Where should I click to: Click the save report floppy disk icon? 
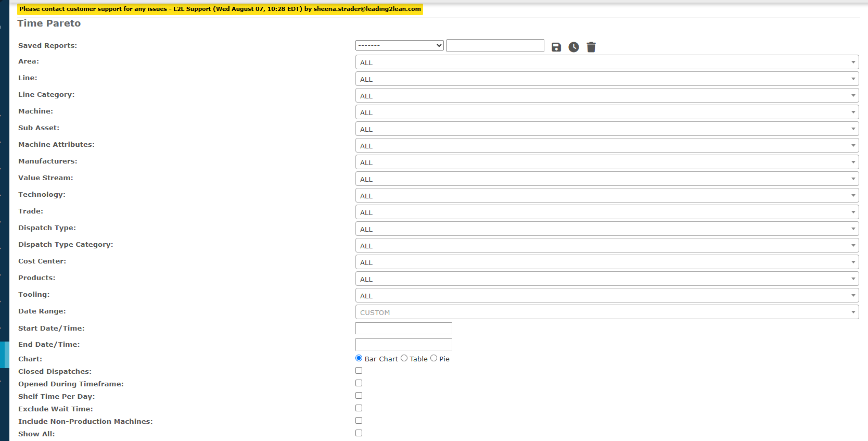pos(556,47)
